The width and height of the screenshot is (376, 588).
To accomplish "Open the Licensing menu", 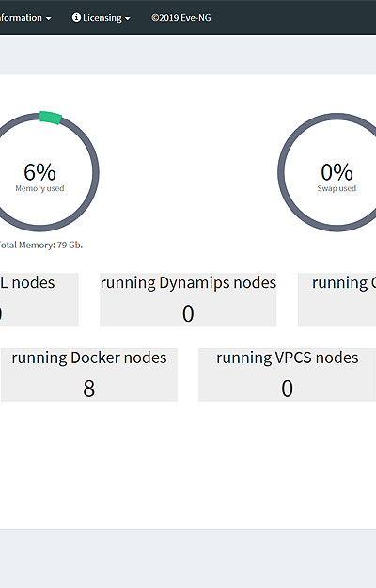I will click(102, 18).
